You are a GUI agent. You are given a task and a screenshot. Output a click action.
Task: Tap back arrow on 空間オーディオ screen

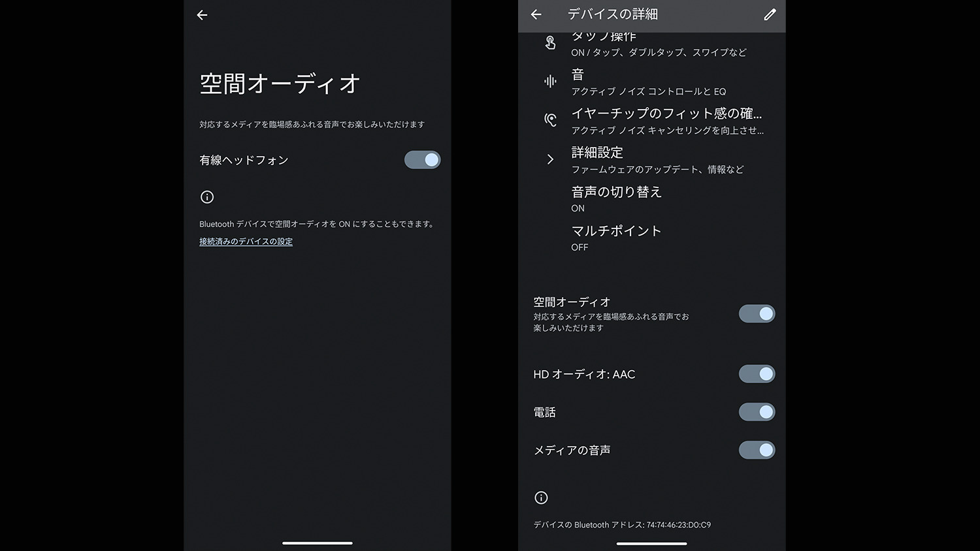pos(202,15)
